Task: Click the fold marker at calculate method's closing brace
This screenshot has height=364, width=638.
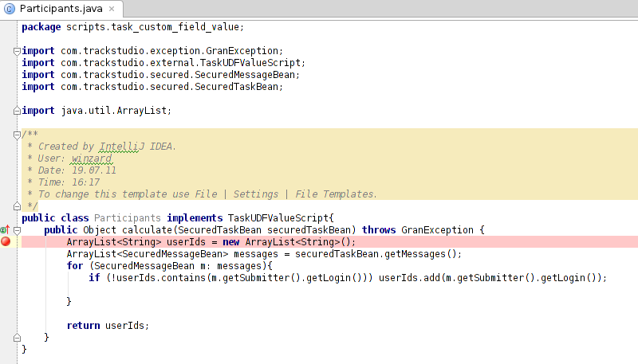Action: pyautogui.click(x=17, y=338)
